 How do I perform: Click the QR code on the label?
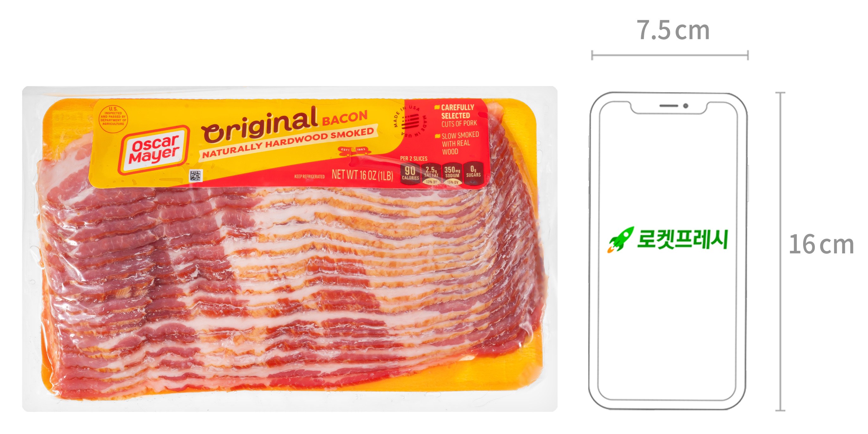coord(196,175)
